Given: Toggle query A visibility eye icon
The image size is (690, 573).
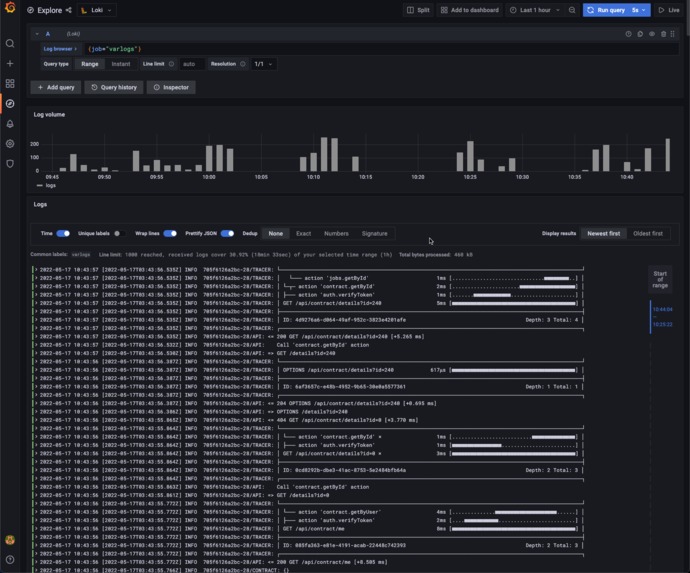Looking at the screenshot, I should (652, 34).
